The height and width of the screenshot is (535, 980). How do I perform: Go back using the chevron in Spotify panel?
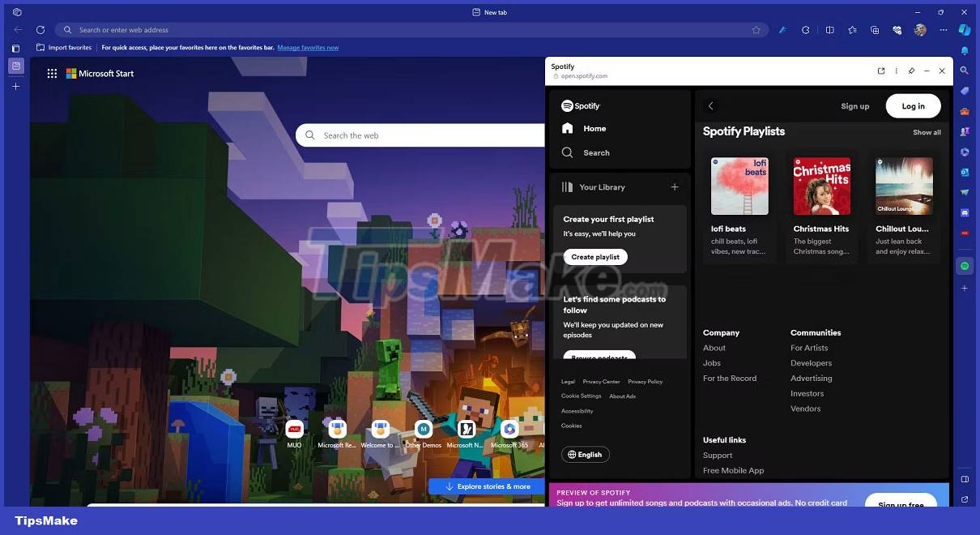[711, 105]
